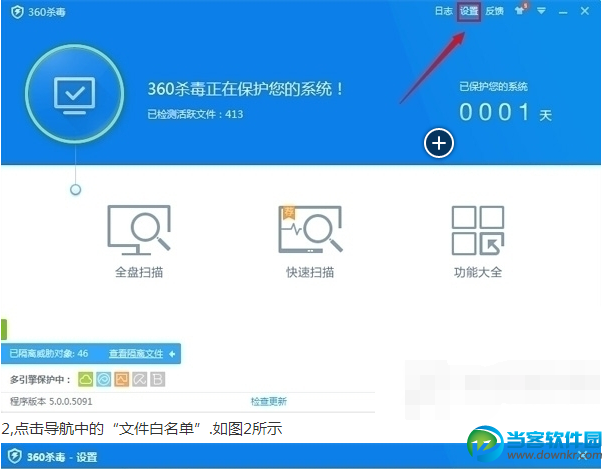Viewport: 603px width, 469px height.
Task: Click the round plus button
Action: click(x=439, y=143)
